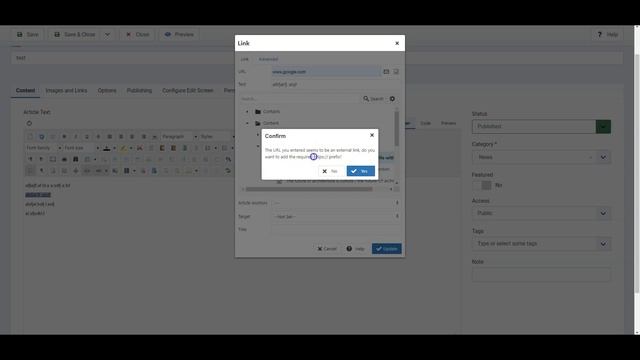Open the Font size dropdown
Screen dimensions: 640x360
click(x=81, y=148)
